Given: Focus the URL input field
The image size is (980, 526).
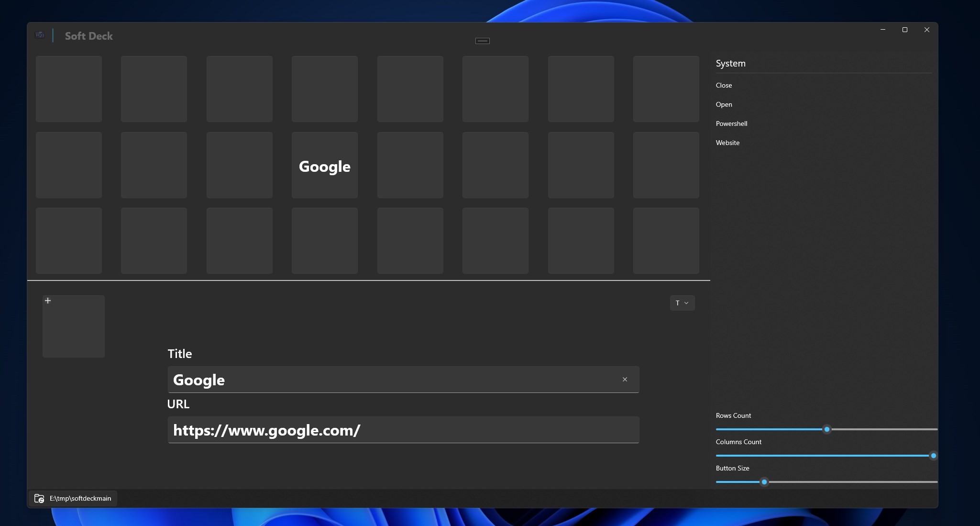Looking at the screenshot, I should (403, 430).
